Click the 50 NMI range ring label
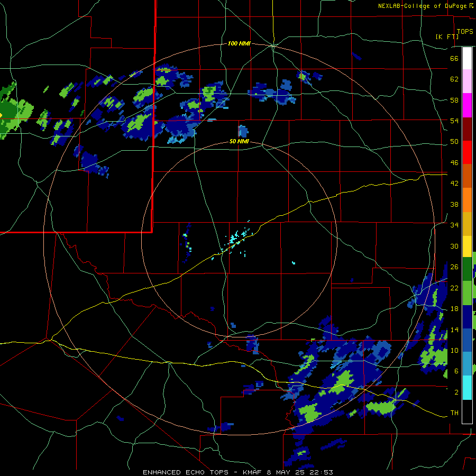This screenshot has height=476, width=476. (x=239, y=141)
